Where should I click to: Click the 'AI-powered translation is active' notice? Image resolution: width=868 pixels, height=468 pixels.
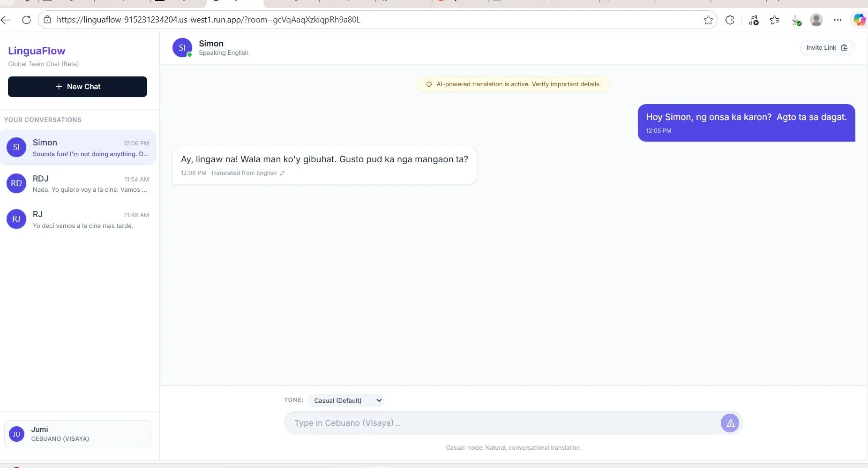click(513, 84)
